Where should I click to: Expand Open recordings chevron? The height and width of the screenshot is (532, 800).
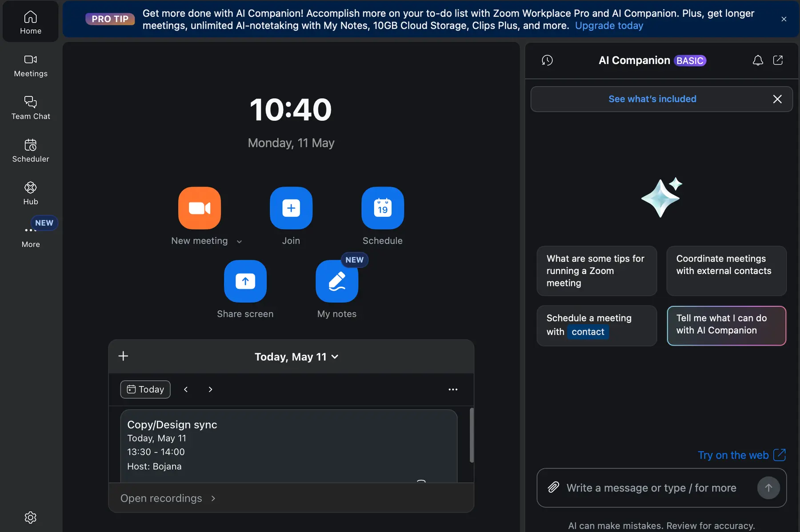213,498
